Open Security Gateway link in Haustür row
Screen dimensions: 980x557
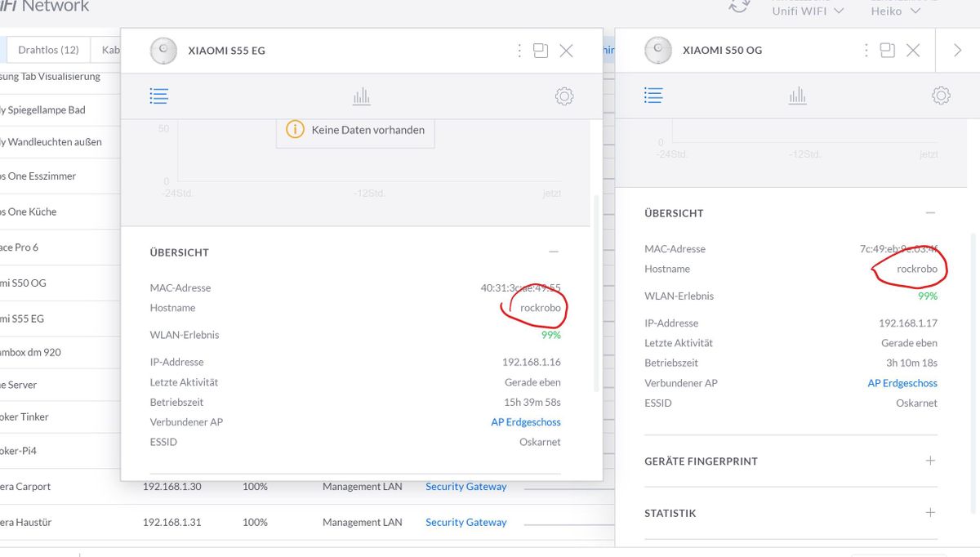466,523
